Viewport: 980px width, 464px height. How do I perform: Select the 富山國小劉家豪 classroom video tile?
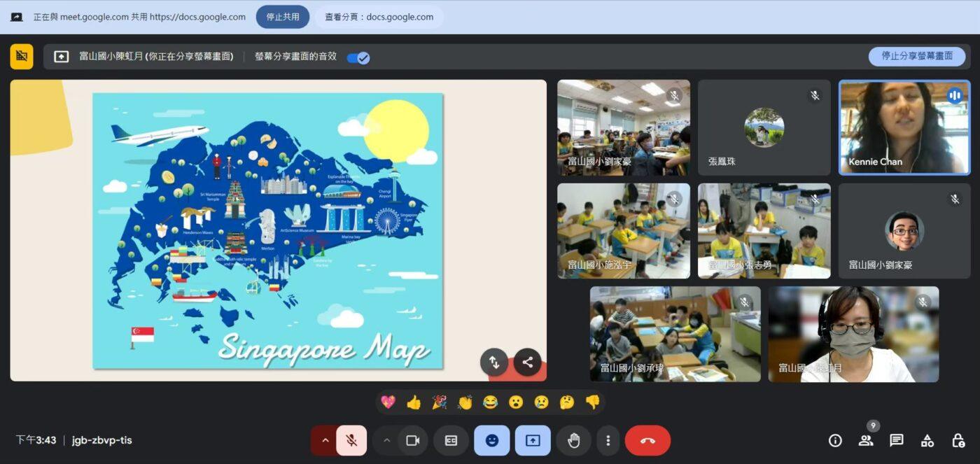click(x=624, y=127)
